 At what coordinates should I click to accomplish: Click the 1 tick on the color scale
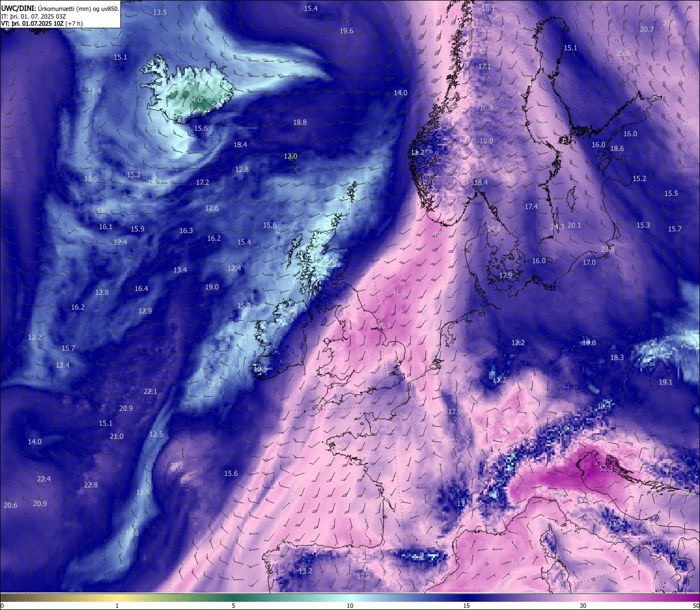point(117,606)
